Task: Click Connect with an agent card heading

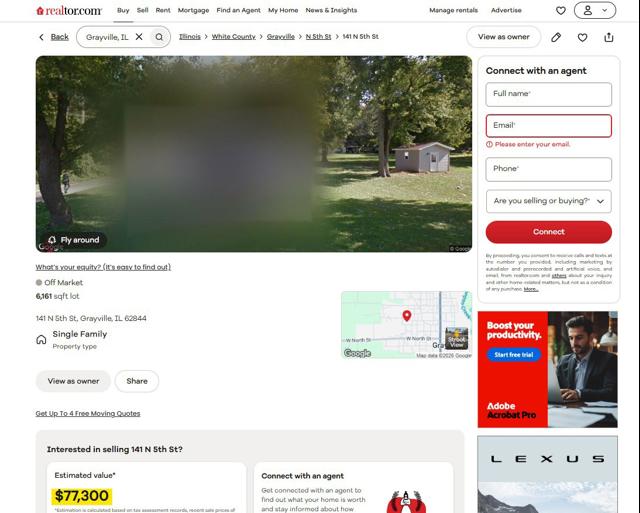Action: coord(302,476)
